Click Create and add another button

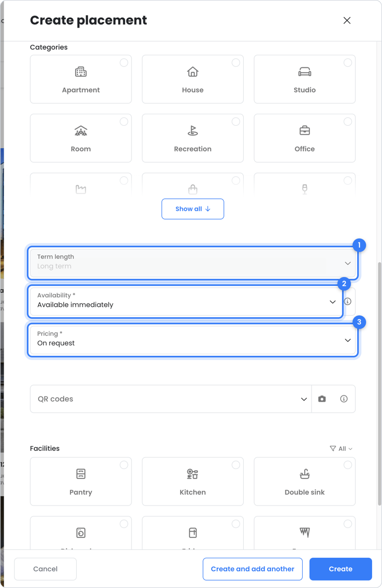coord(253,569)
